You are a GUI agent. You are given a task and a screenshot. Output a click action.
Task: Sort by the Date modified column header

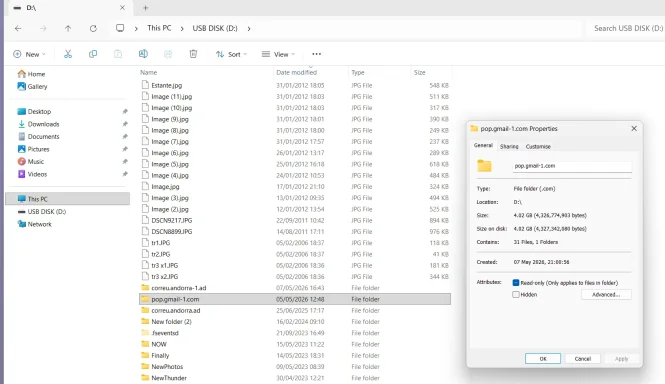click(x=296, y=73)
